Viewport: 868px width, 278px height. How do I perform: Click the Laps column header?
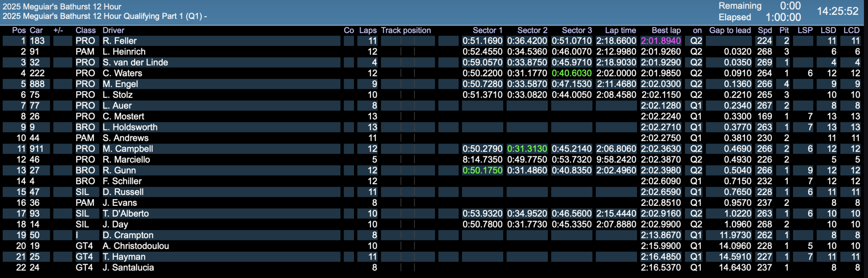[368, 30]
